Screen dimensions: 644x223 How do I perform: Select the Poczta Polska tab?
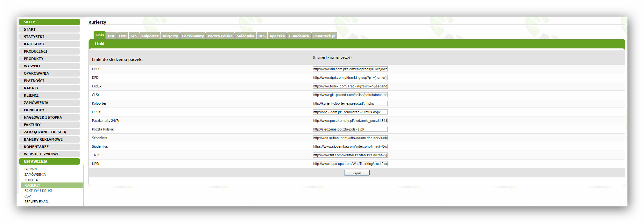tap(220, 36)
